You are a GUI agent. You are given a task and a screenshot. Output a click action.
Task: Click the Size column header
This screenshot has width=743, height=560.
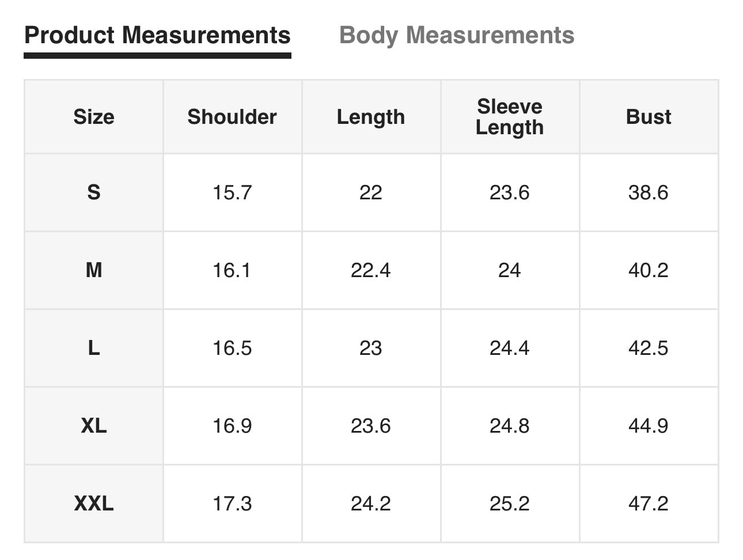[94, 117]
